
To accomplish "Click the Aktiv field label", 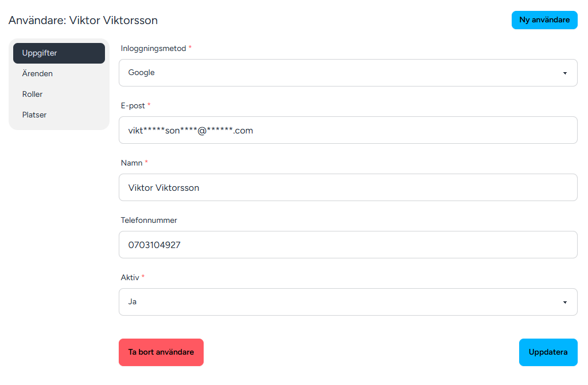I will tap(130, 278).
